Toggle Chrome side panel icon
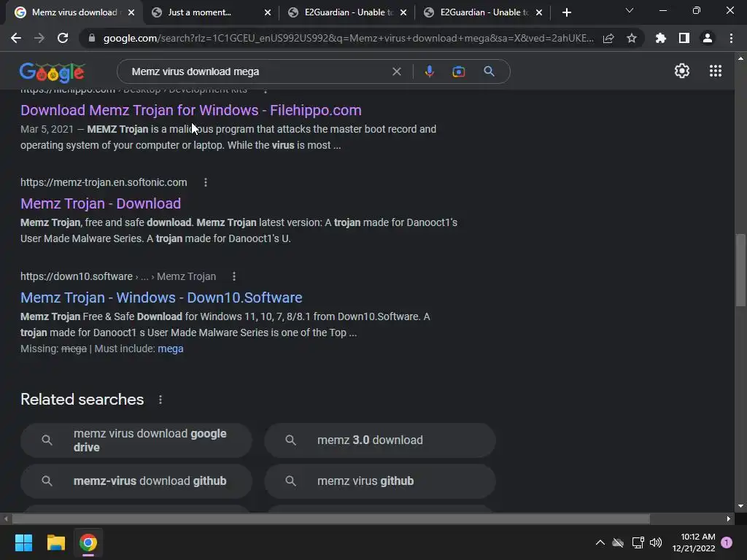 (684, 38)
